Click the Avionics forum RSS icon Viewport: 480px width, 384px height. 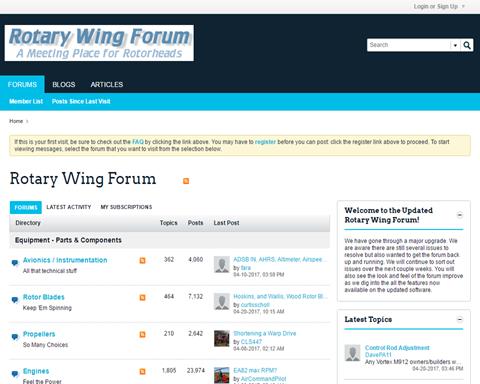142,260
